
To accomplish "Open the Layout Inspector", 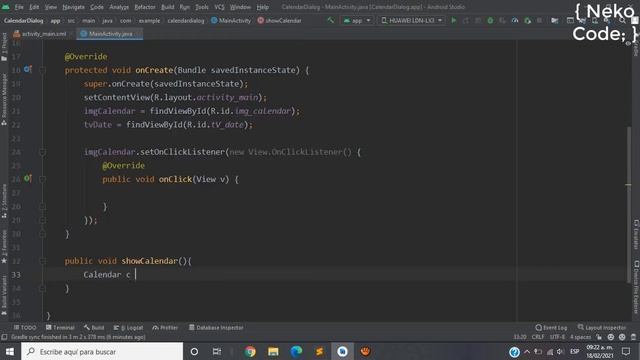I will 602,327.
